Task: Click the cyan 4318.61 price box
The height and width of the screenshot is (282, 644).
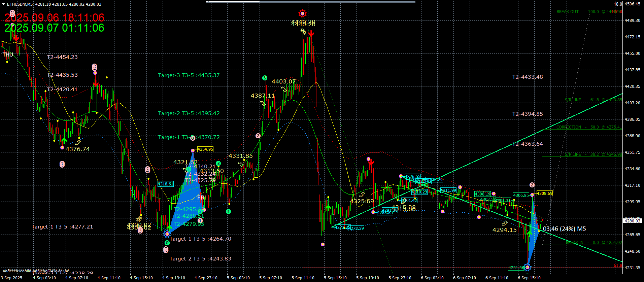Action: point(165,184)
